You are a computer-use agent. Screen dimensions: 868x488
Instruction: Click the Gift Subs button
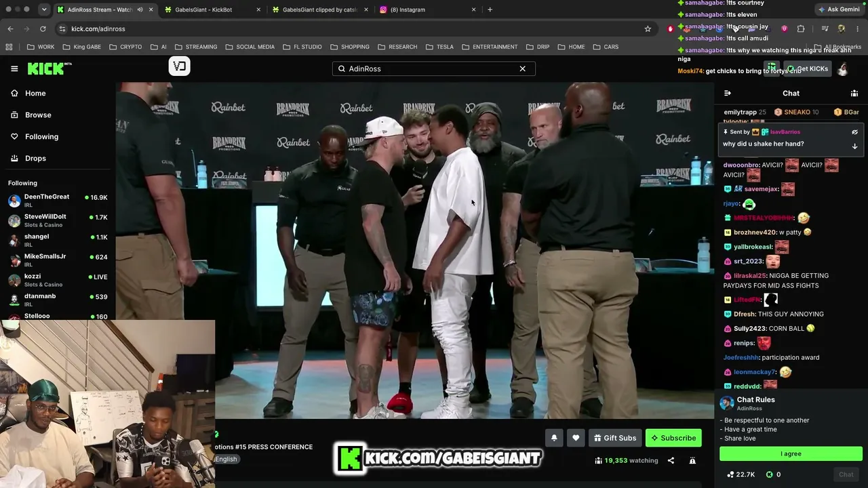(615, 438)
